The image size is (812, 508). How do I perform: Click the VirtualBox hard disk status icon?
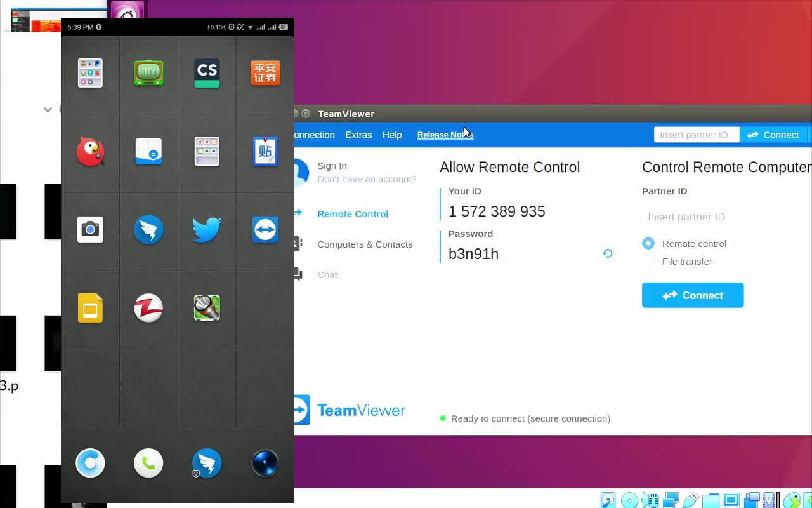coord(608,500)
